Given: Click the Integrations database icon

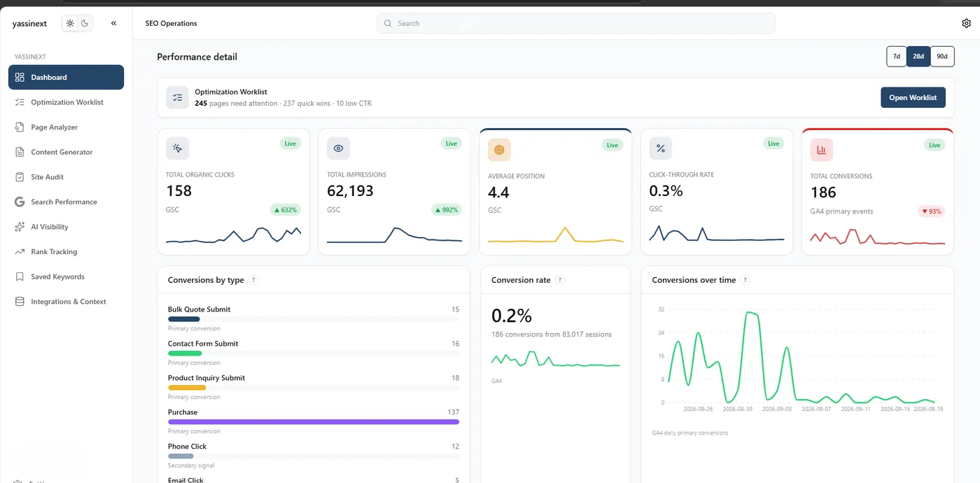Looking at the screenshot, I should [x=20, y=302].
